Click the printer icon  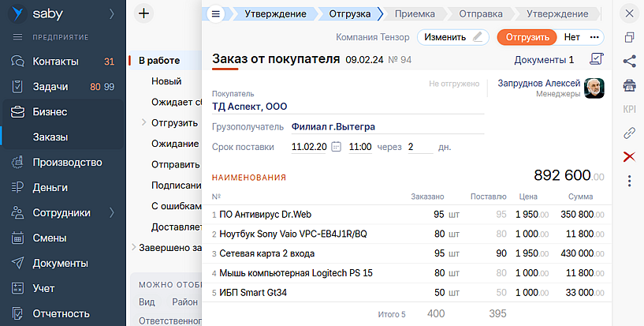point(629,84)
